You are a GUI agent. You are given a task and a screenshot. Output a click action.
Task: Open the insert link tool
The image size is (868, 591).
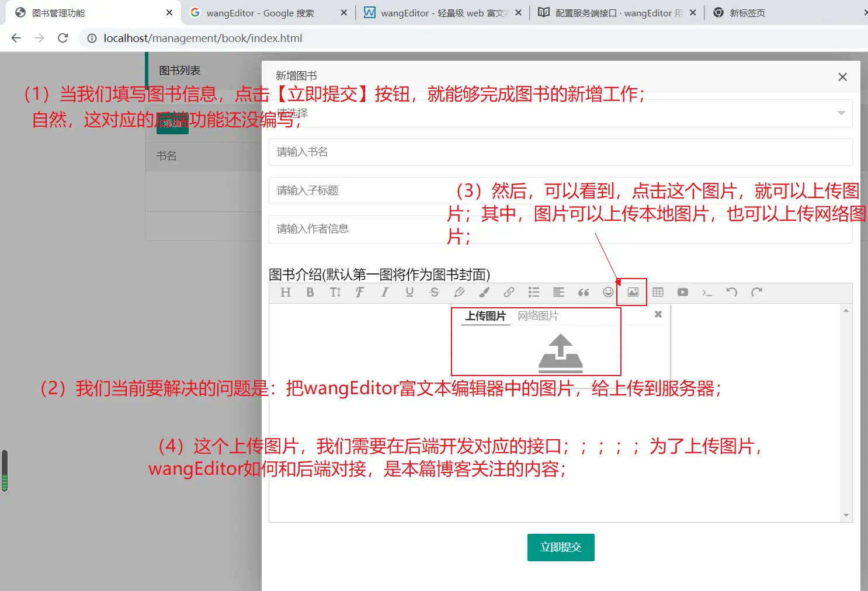pos(509,292)
